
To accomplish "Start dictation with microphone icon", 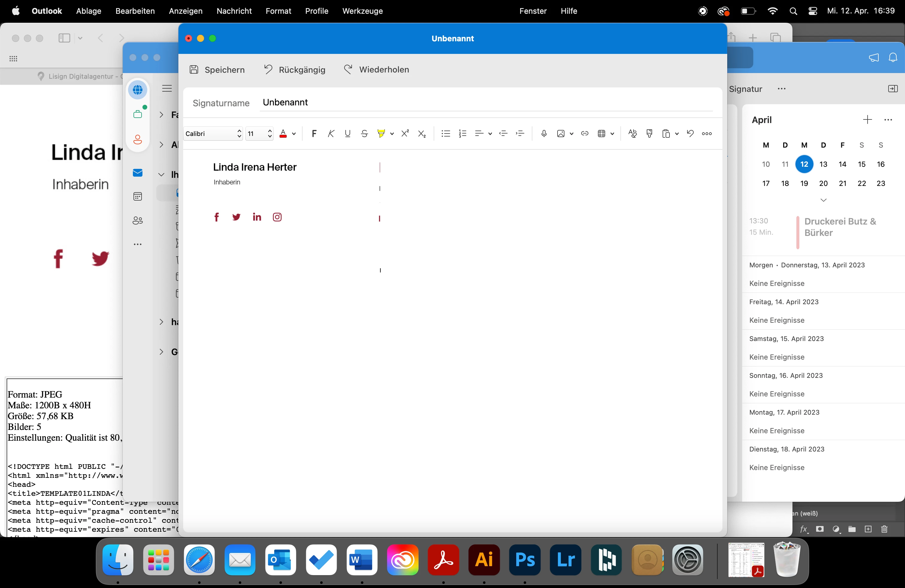I will click(544, 134).
